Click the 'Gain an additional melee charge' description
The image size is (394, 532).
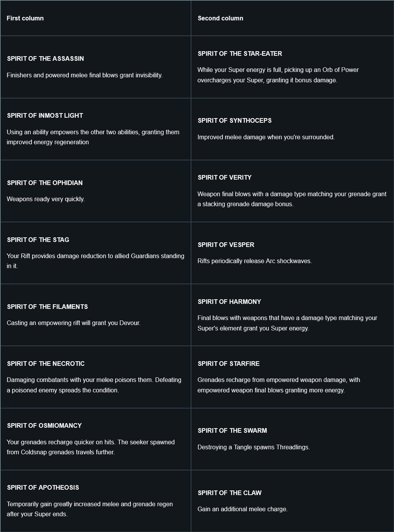point(243,509)
